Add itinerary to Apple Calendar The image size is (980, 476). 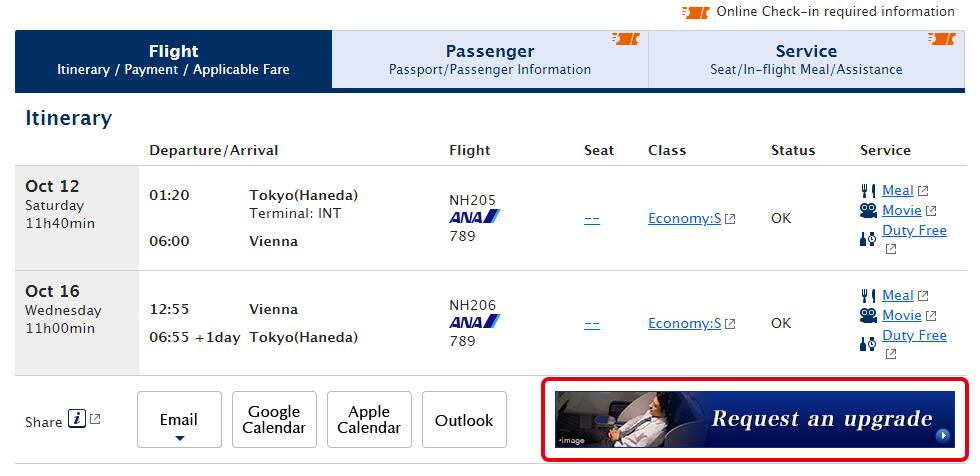click(x=369, y=420)
